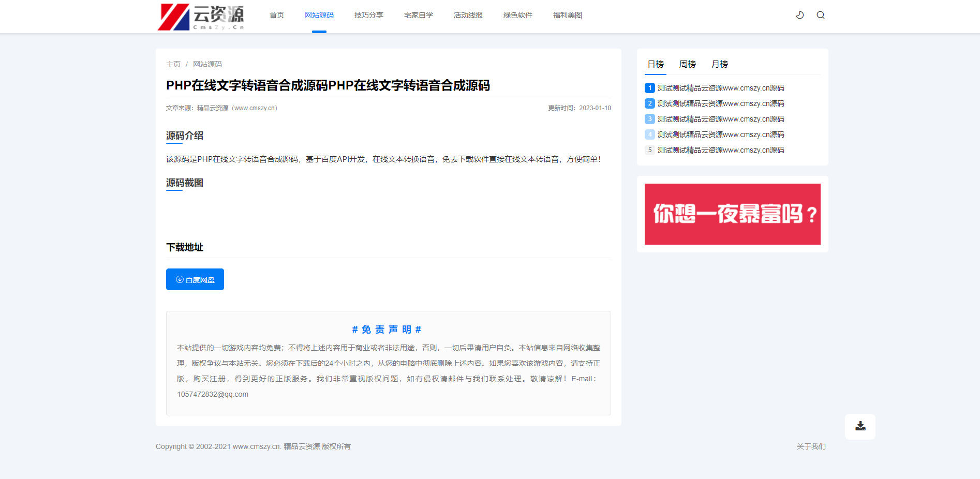Switch to the 日榜 tab
Viewport: 980px width, 479px height.
[656, 64]
